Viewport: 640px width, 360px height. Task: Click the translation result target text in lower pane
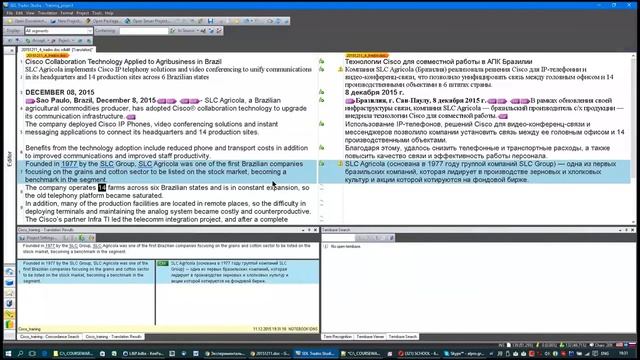pos(229,272)
